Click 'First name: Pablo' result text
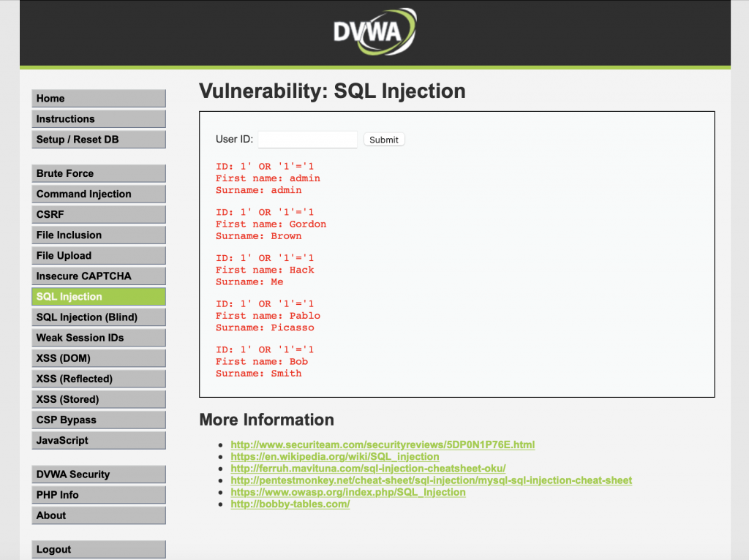The height and width of the screenshot is (560, 749). tap(268, 316)
